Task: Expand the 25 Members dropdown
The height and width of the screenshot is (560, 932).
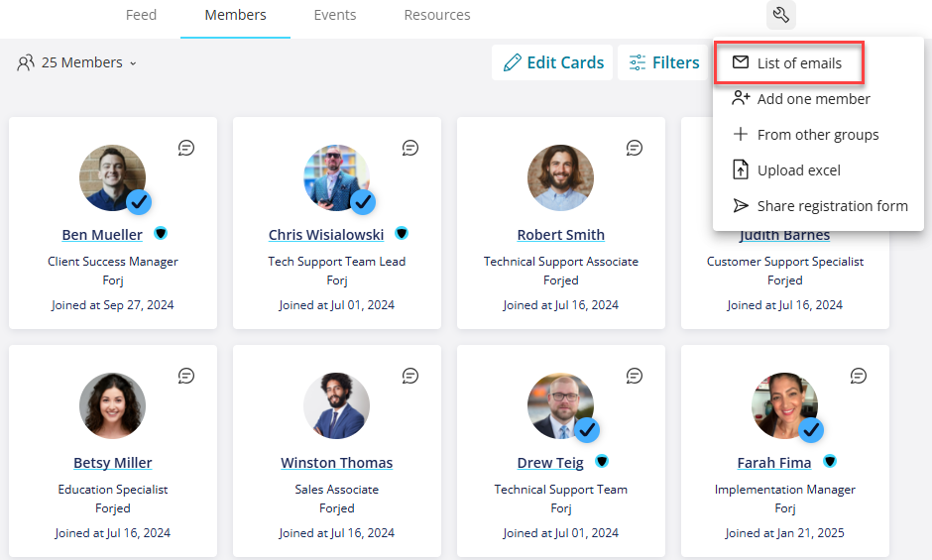Action: 76,62
